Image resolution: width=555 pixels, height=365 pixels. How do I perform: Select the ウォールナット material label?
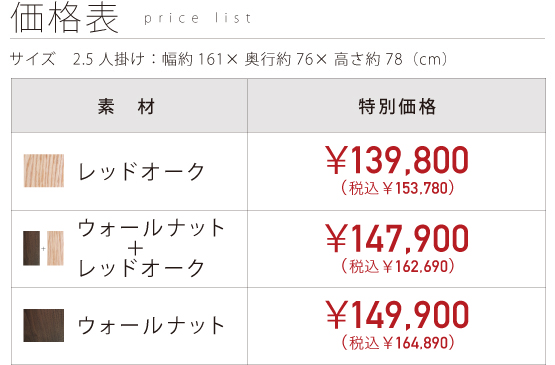click(x=151, y=325)
